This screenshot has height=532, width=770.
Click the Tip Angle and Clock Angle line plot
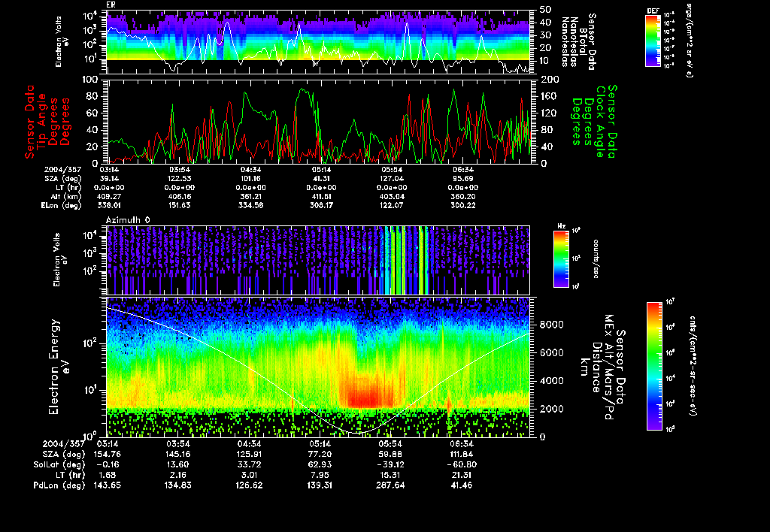[318, 121]
